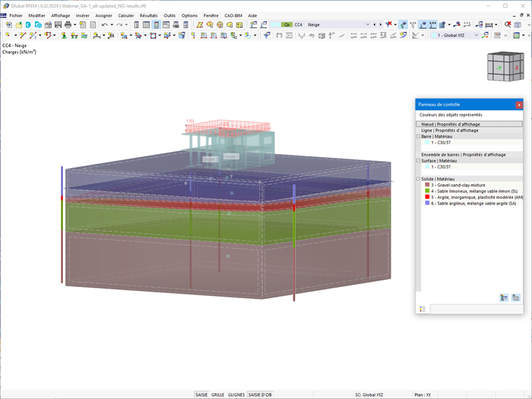Image resolution: width=532 pixels, height=399 pixels.
Task: Click the control panel list icon at panel bottom
Action: tap(422, 309)
